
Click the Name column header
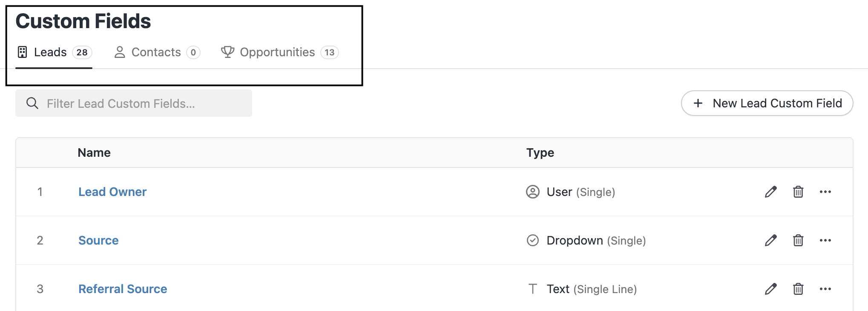click(x=94, y=153)
